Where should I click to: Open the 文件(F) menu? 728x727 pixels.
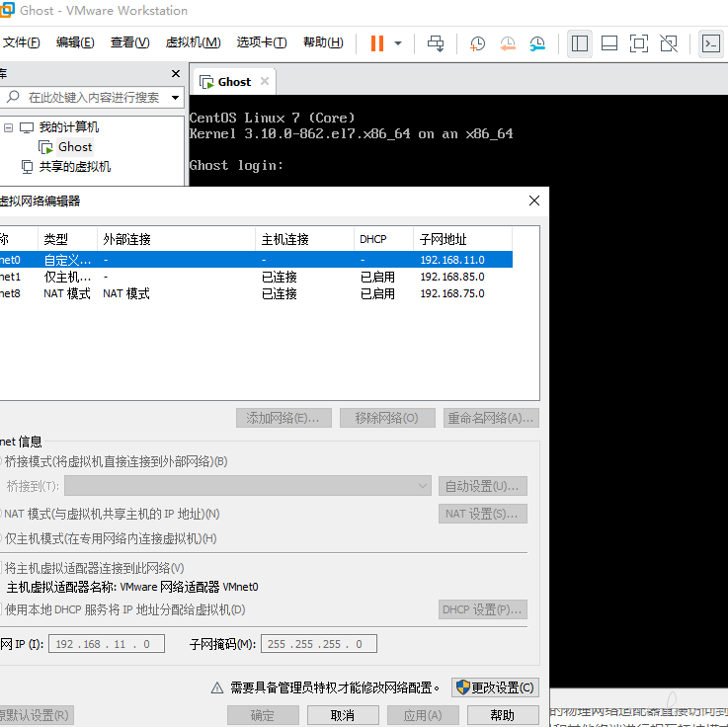click(21, 42)
